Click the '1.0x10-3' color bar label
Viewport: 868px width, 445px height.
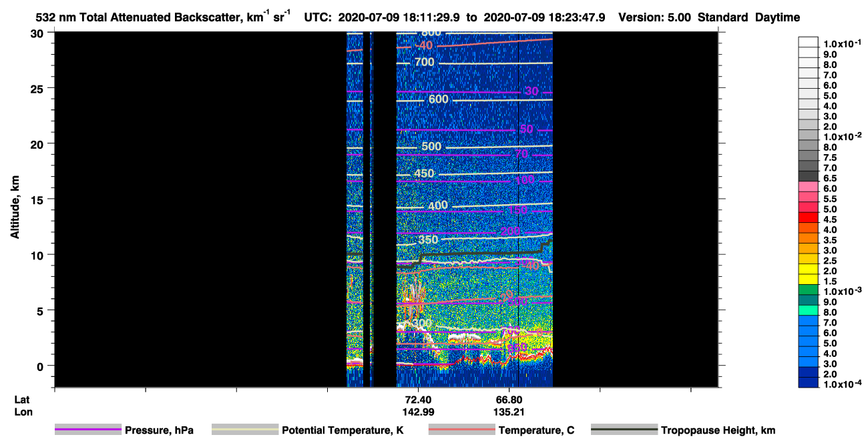coord(842,291)
